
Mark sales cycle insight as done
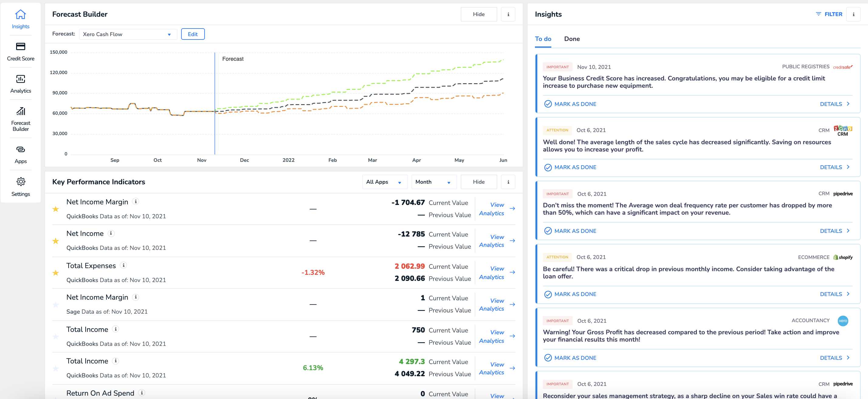(570, 167)
